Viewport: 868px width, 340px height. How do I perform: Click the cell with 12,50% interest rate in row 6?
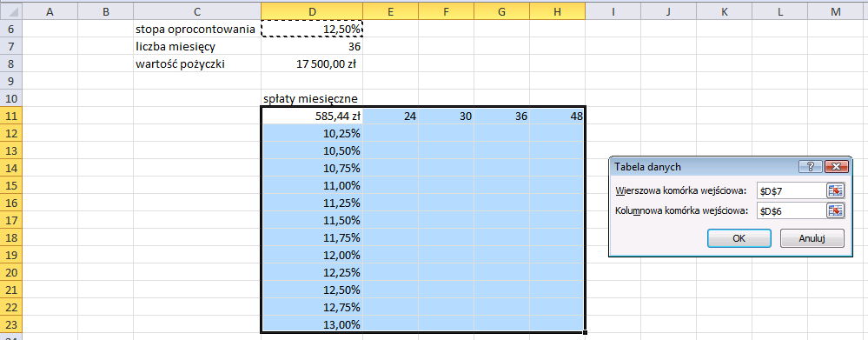(x=312, y=30)
